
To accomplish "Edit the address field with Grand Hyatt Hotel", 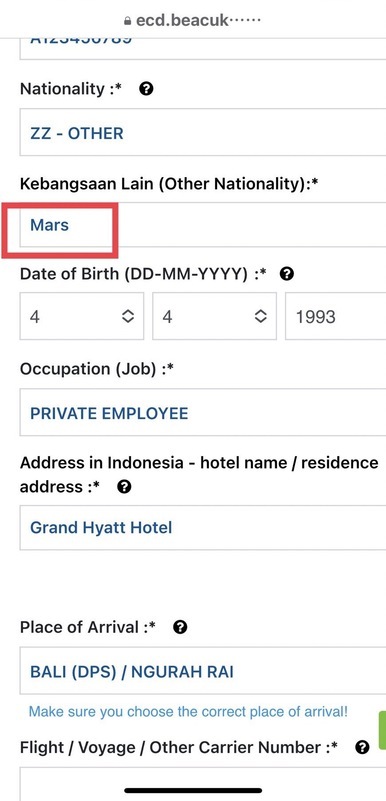I will (203, 527).
